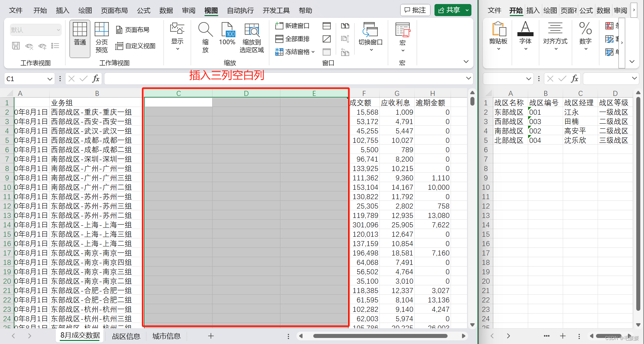Open Alignment (对齐方式) group in right window

click(x=555, y=37)
